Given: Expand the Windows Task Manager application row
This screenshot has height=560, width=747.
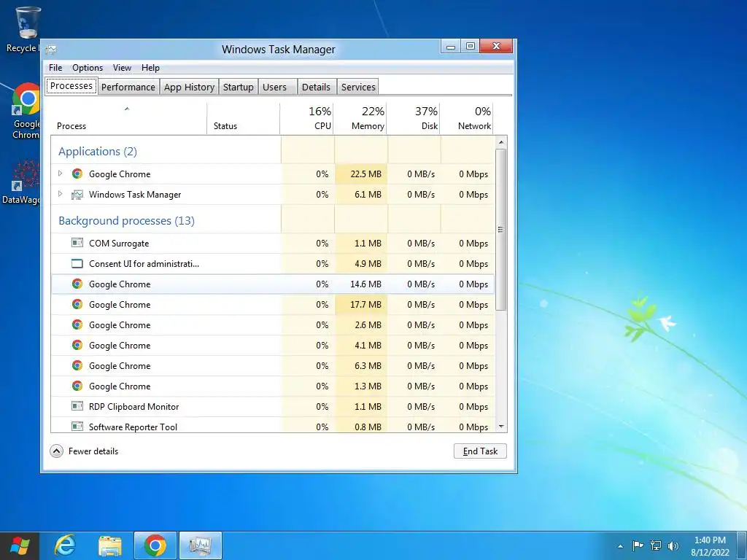Looking at the screenshot, I should [x=60, y=194].
